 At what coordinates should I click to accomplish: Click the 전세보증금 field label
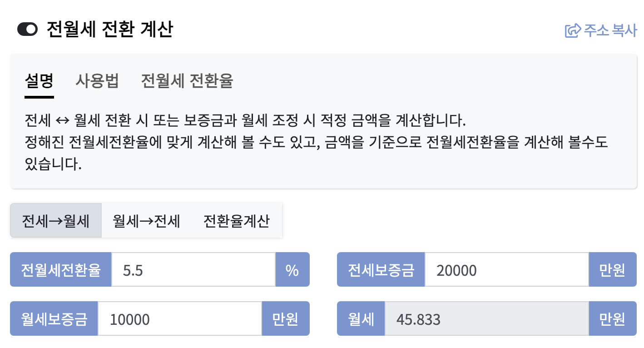click(x=381, y=269)
